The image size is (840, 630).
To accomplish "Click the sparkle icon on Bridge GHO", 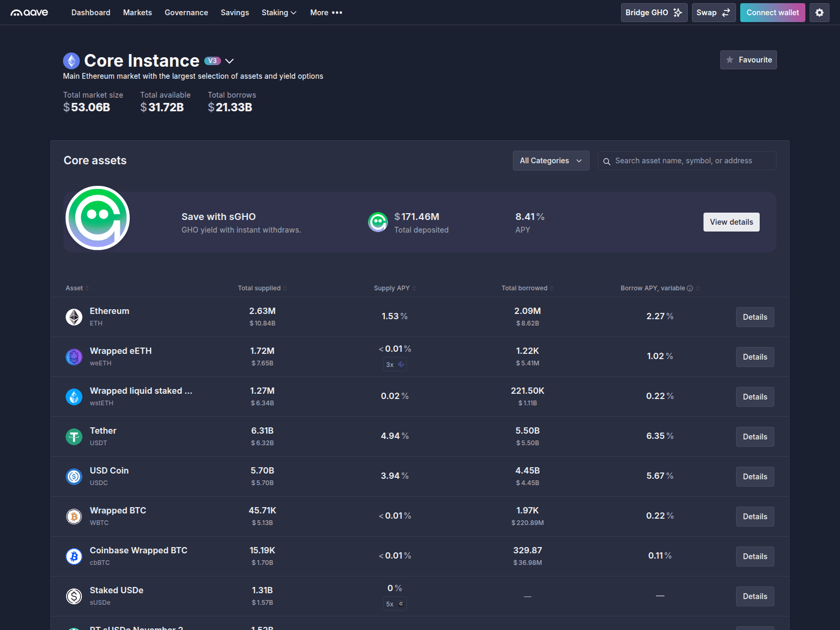I will coord(677,12).
